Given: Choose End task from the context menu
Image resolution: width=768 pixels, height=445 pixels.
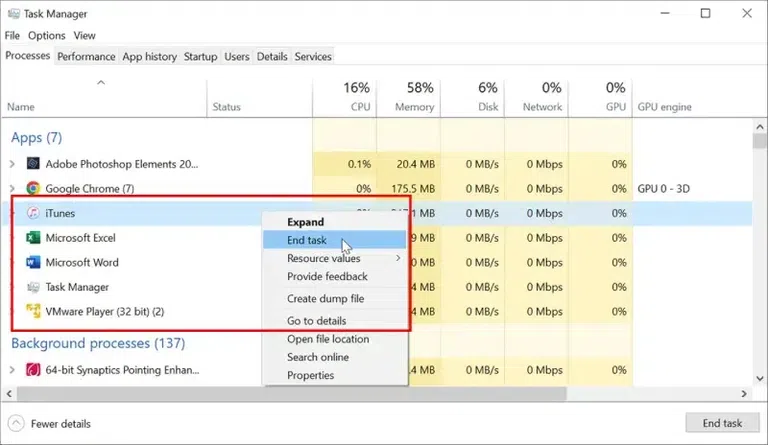Looking at the screenshot, I should (x=307, y=240).
